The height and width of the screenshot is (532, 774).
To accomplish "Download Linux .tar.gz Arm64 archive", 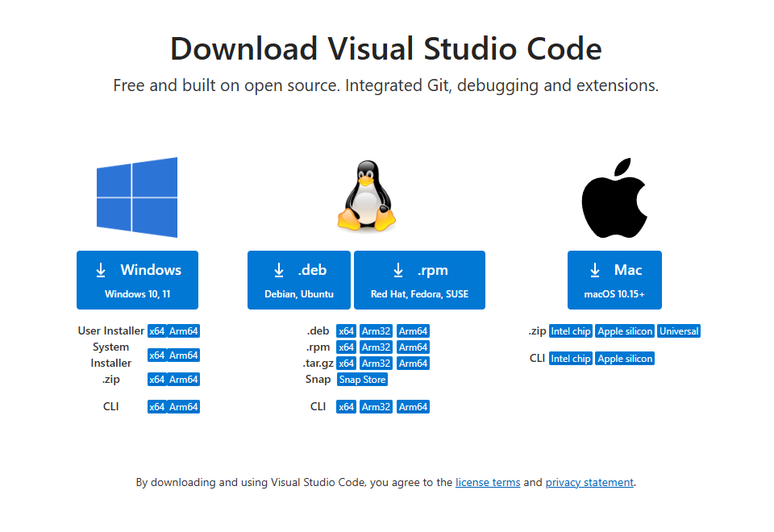I will (413, 364).
